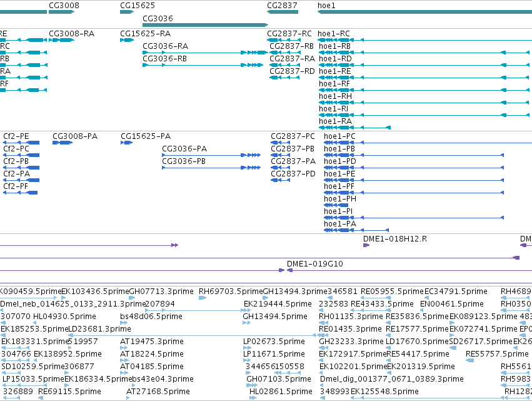Screen dimensions: 532x401
Task: Click the DME1-019G10 feature
Action: (x=315, y=264)
